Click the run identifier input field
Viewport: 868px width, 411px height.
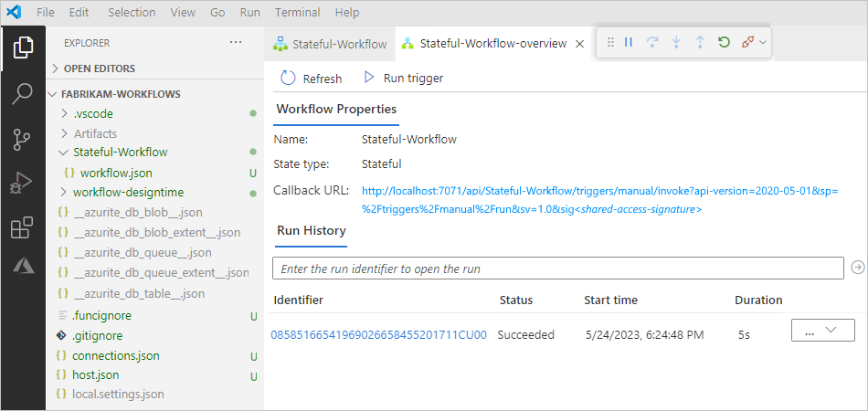coord(558,269)
